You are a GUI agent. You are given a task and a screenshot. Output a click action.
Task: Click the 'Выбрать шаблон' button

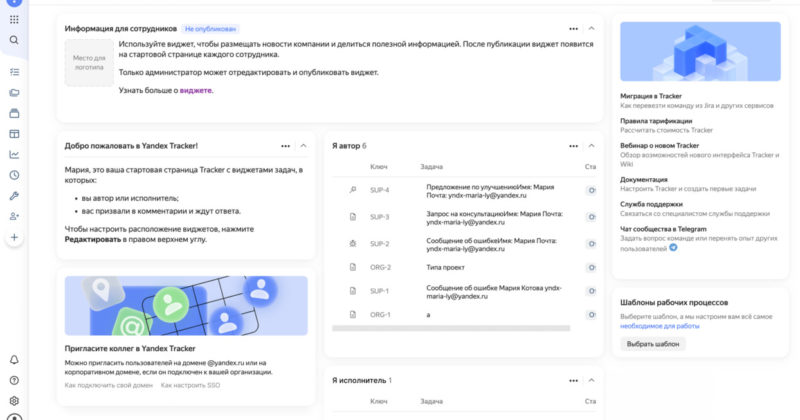(653, 344)
